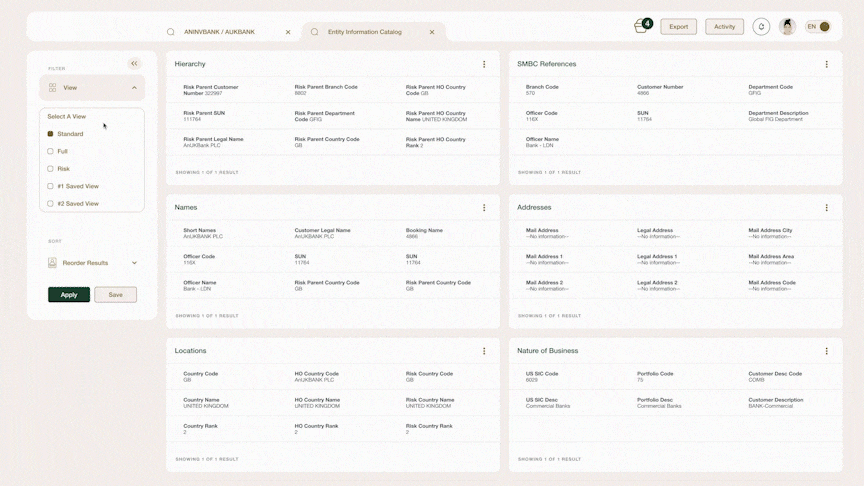This screenshot has width=864, height=486.
Task: Click Legal Address 2 field
Action: coord(658,285)
